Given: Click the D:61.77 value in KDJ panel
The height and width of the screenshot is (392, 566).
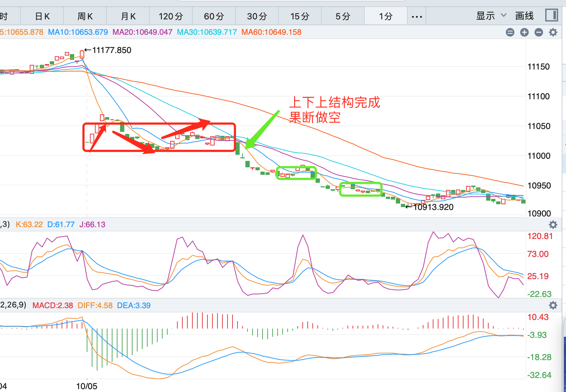Looking at the screenshot, I should [x=61, y=225].
